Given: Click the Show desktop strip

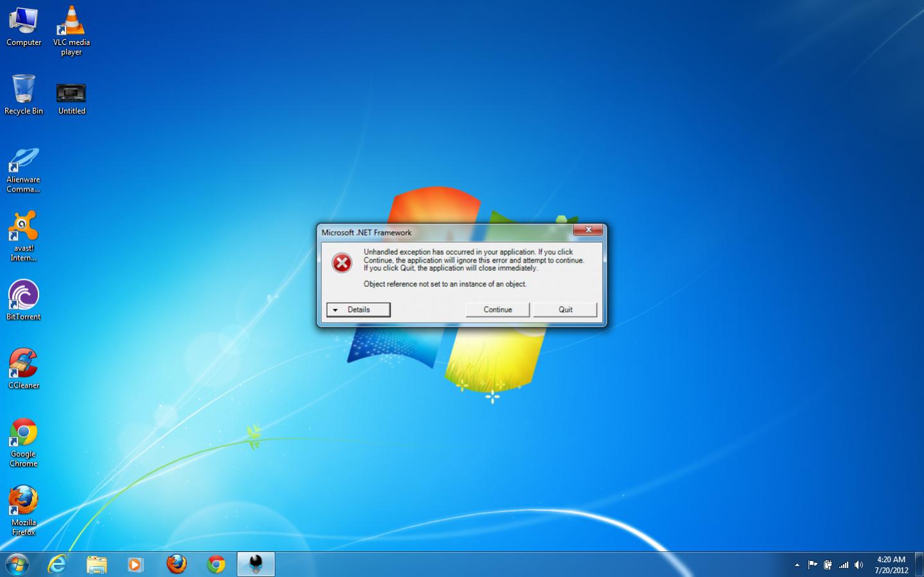Looking at the screenshot, I should click(919, 564).
